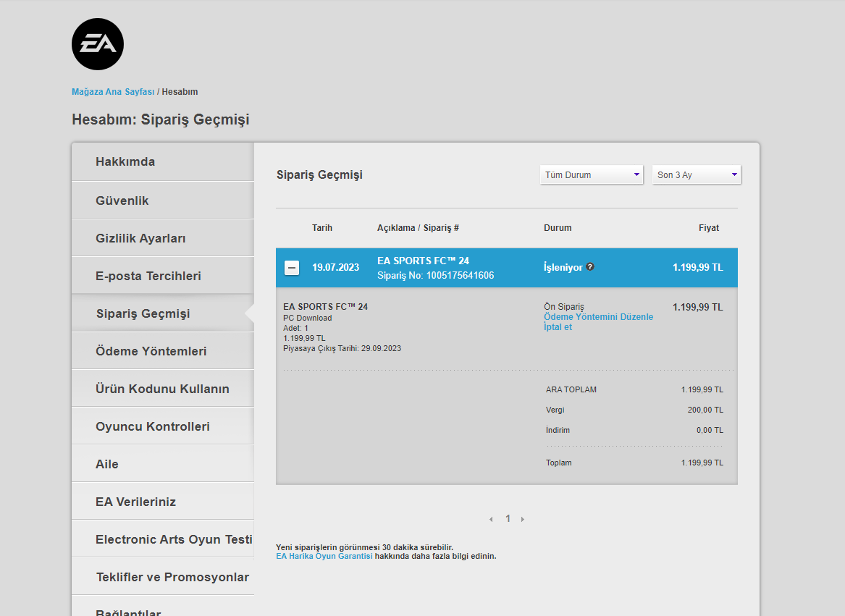Open Ödeme Yöntemleri section
The image size is (845, 616).
click(x=163, y=351)
